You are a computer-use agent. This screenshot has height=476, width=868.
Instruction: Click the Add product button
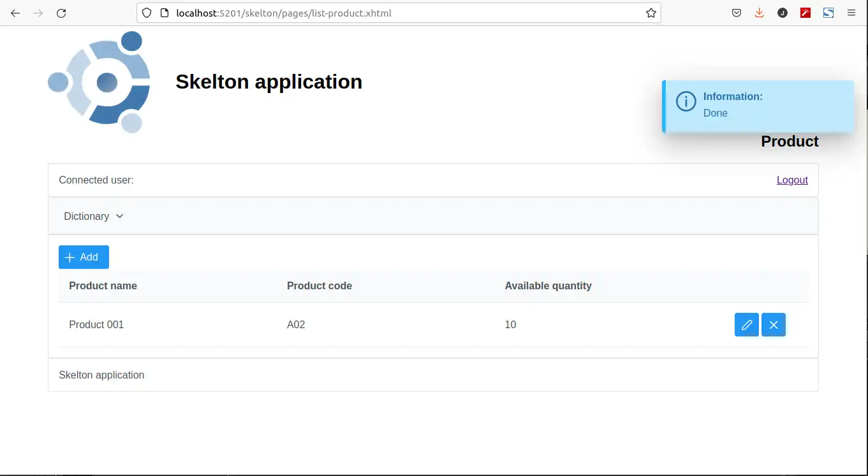pos(84,257)
